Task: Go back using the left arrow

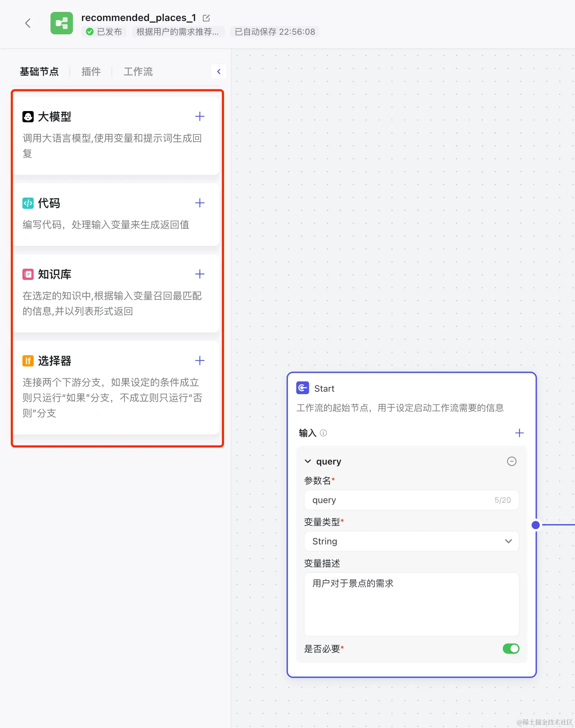Action: point(28,23)
